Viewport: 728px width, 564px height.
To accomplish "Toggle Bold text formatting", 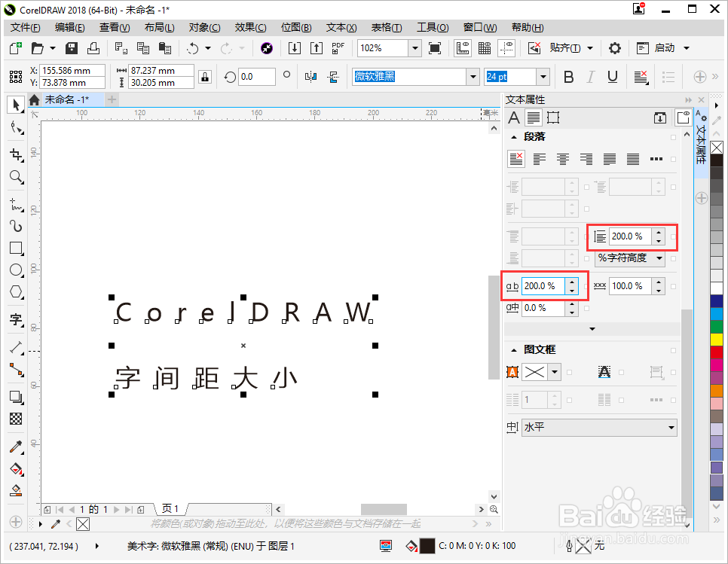I will click(x=568, y=77).
